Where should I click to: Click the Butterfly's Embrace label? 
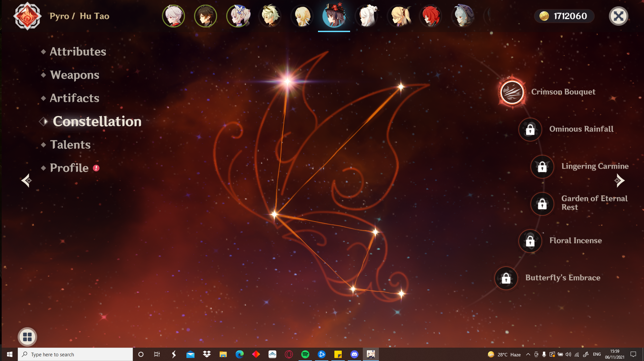pos(563,278)
